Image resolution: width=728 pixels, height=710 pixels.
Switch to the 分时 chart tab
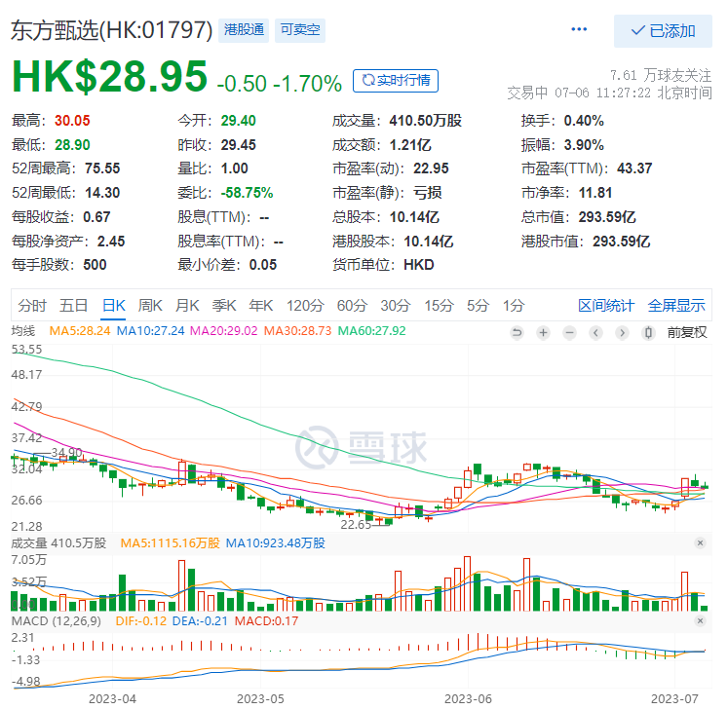[x=32, y=306]
